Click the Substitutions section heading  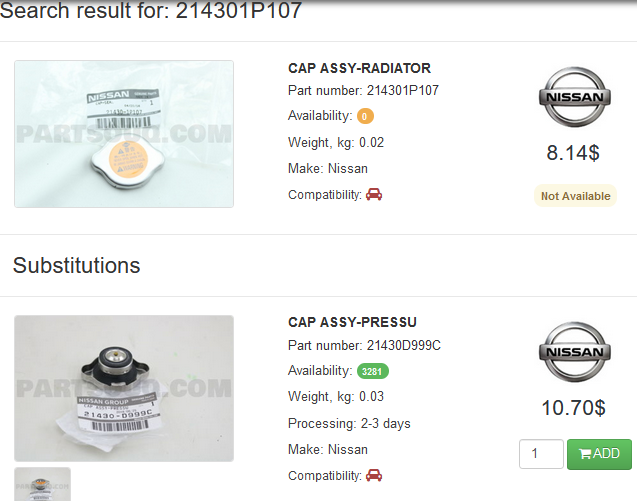pyautogui.click(x=76, y=266)
